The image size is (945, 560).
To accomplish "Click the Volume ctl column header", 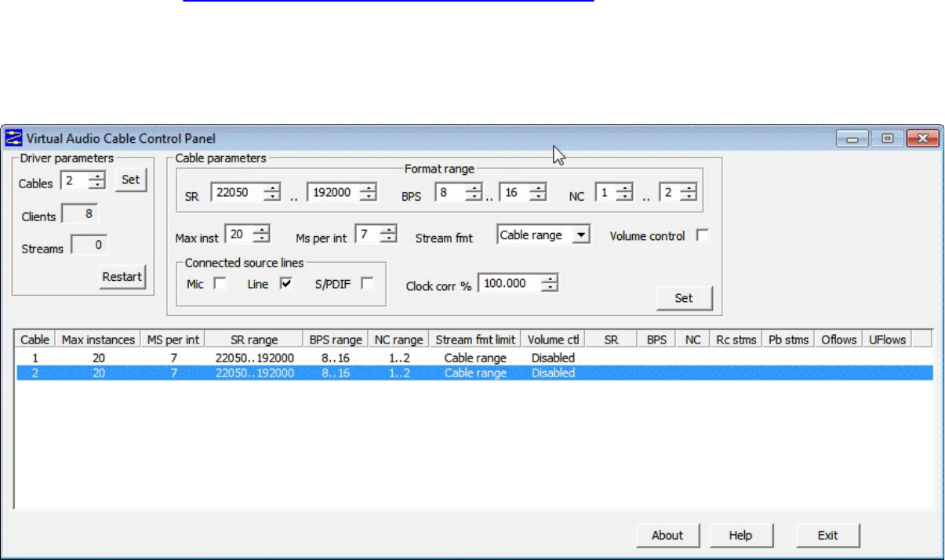I will tap(553, 340).
